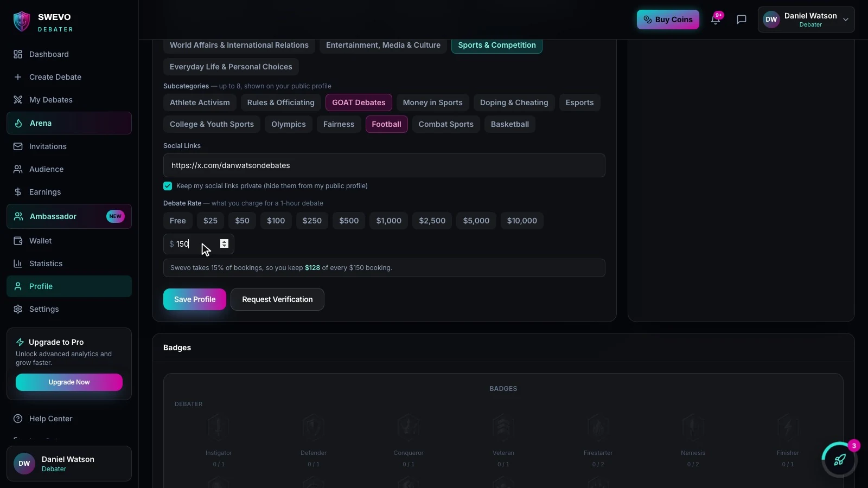Open notifications bell icon
The width and height of the screenshot is (868, 488).
pyautogui.click(x=716, y=20)
